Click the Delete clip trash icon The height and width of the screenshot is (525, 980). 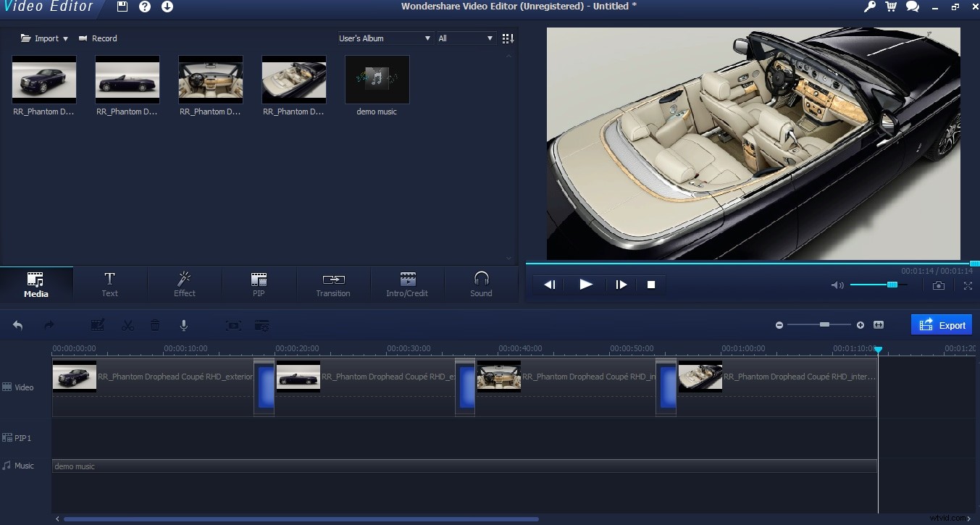click(x=155, y=324)
